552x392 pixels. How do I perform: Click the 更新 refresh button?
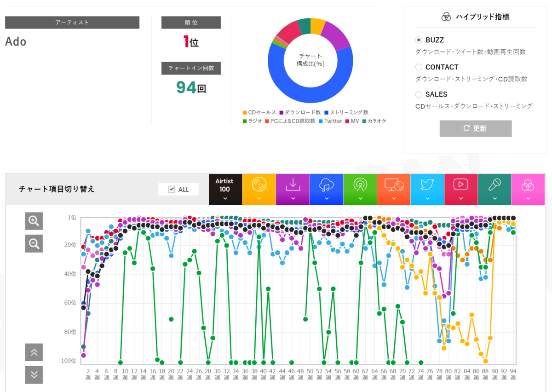pyautogui.click(x=476, y=128)
